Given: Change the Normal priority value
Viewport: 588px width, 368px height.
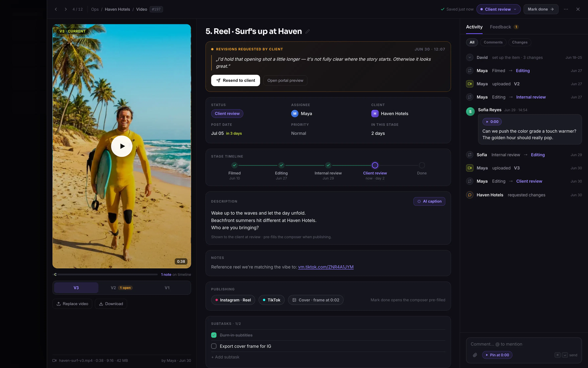Looking at the screenshot, I should point(299,133).
